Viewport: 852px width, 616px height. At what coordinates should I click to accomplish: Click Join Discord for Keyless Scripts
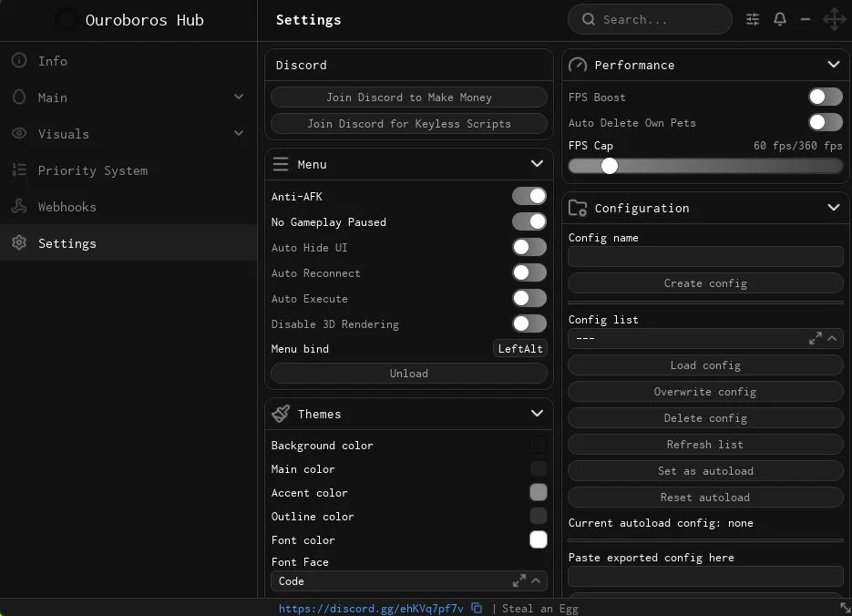(x=408, y=124)
